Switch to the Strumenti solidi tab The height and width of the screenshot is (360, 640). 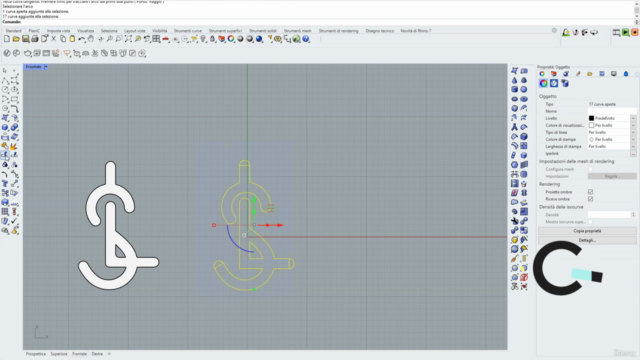[x=263, y=31]
